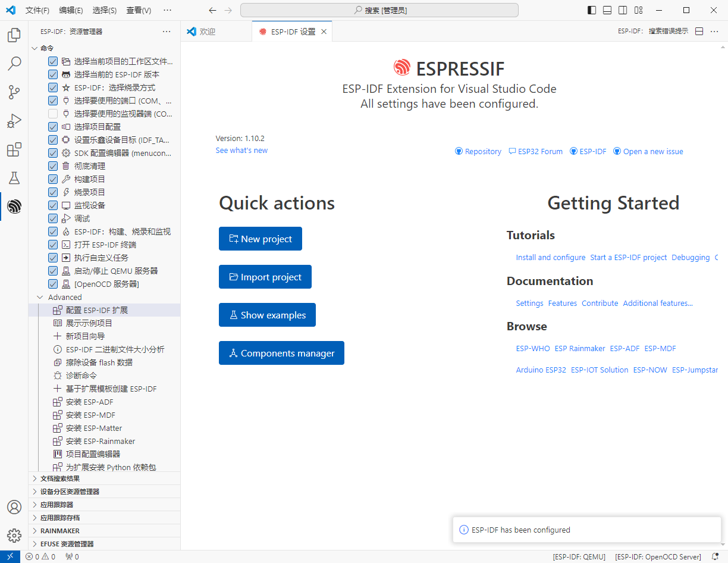Screen dimensions: 728x563
Task: Select 配置 ESP-IDF 扩展 tree item
Action: [x=104, y=310]
